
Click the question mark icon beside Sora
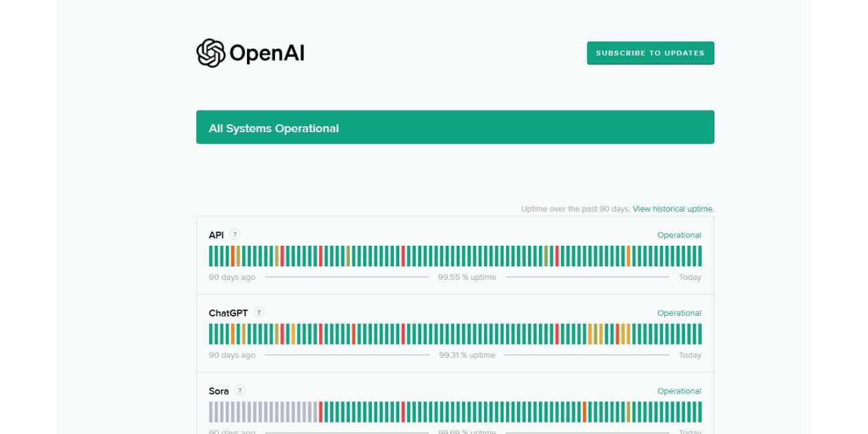click(x=240, y=391)
